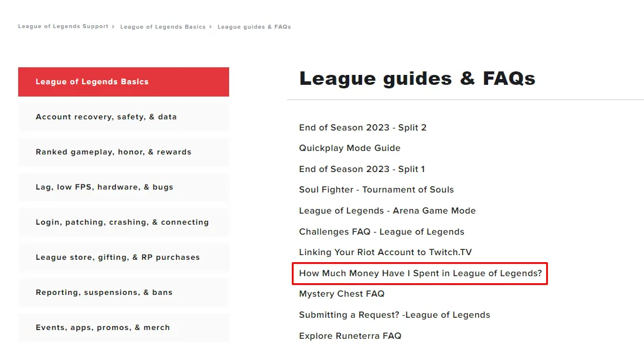Screen dimensions: 644x347
Task: Choose League store, gifting, & RP purchases
Action: 124,257
